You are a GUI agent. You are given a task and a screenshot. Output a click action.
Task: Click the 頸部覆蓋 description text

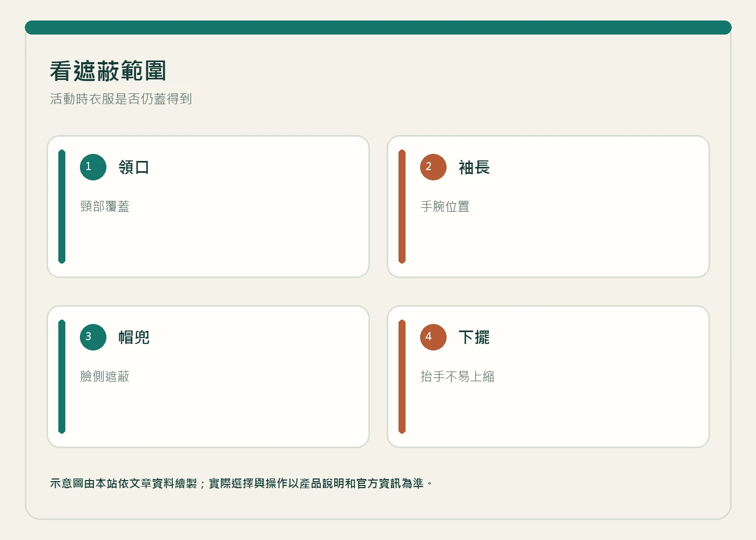point(105,206)
